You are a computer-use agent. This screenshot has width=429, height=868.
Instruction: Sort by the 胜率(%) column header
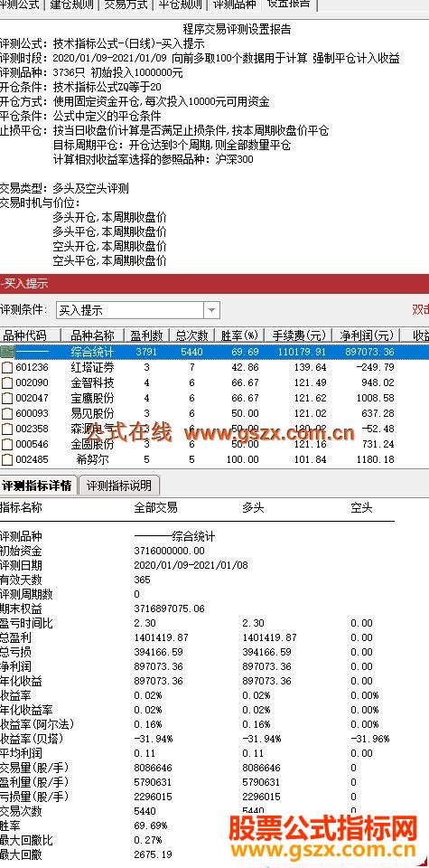[x=240, y=335]
